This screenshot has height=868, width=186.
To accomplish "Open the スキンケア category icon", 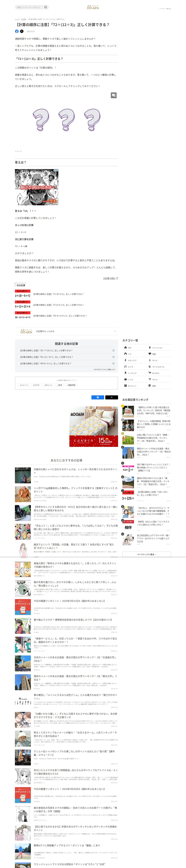I will 126,360.
